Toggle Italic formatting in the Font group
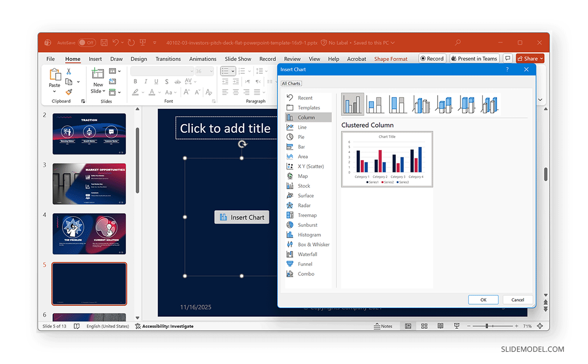 [146, 81]
